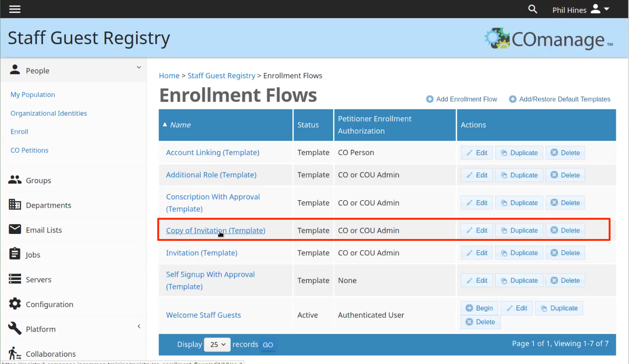Duplicate Conscription With Approval template
This screenshot has height=364, width=629.
pos(519,203)
